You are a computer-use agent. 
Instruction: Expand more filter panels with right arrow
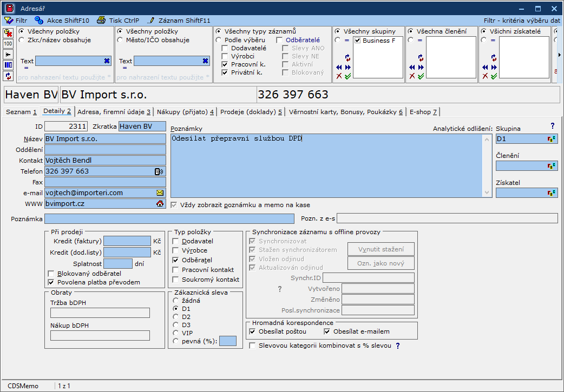point(559,55)
